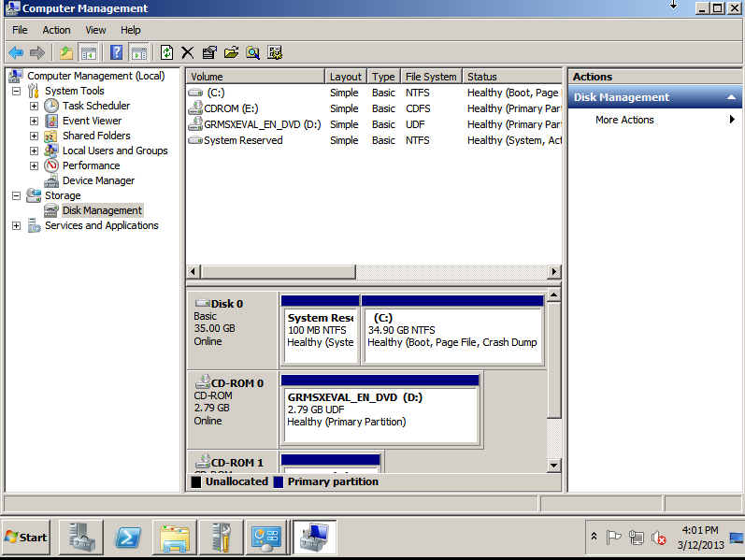Select Task Scheduler in the tree

[96, 106]
